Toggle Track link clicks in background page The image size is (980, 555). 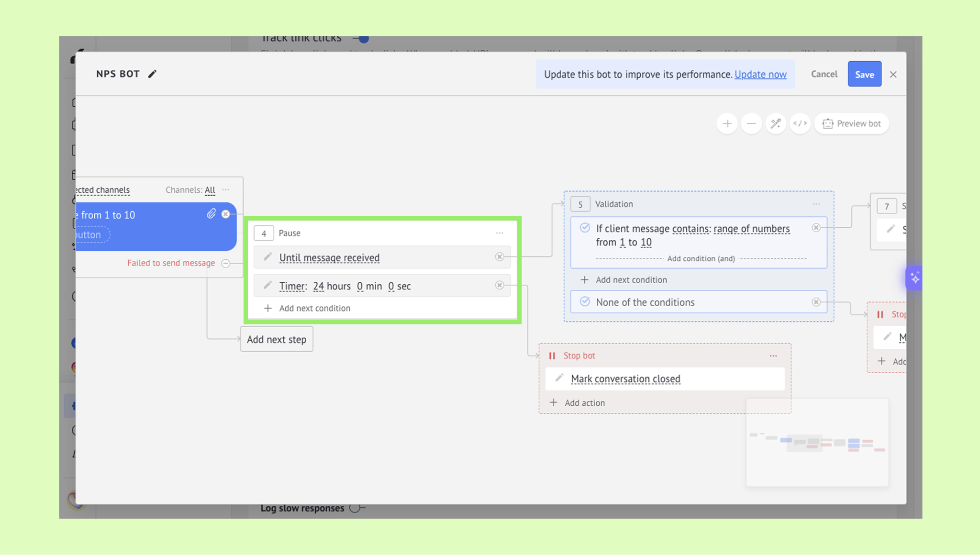pos(361,39)
